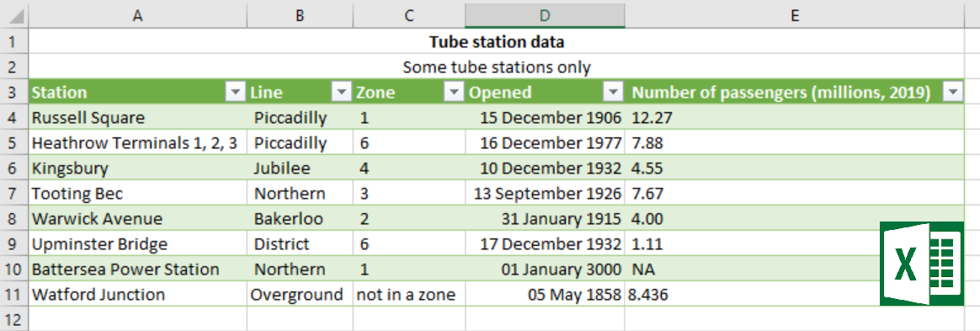Viewport: 980px width, 331px height.
Task: Select the '10 December 1932' date cell
Action: point(545,168)
